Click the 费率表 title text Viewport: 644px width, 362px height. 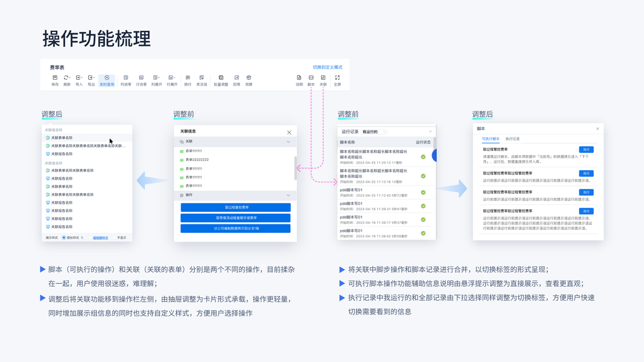coord(57,68)
